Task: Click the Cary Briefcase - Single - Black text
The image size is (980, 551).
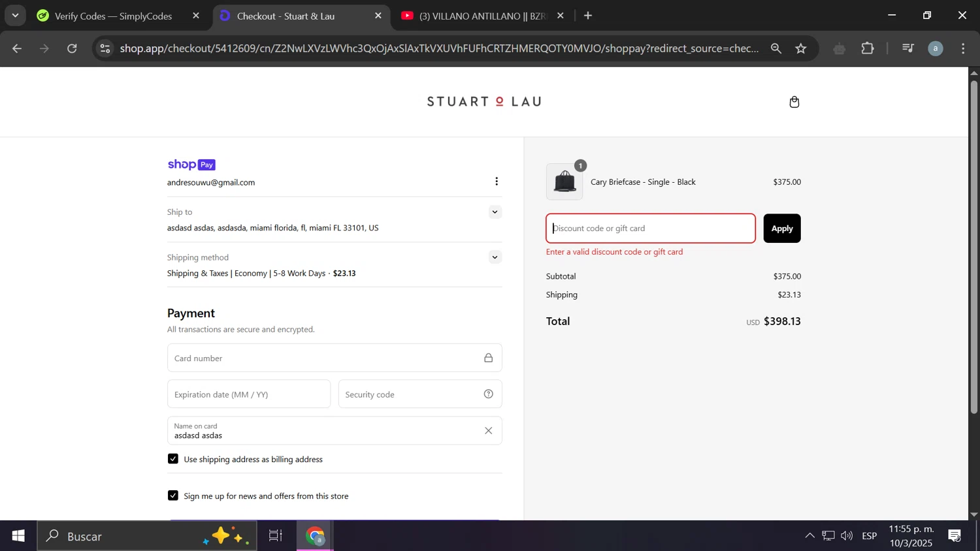Action: 643,182
